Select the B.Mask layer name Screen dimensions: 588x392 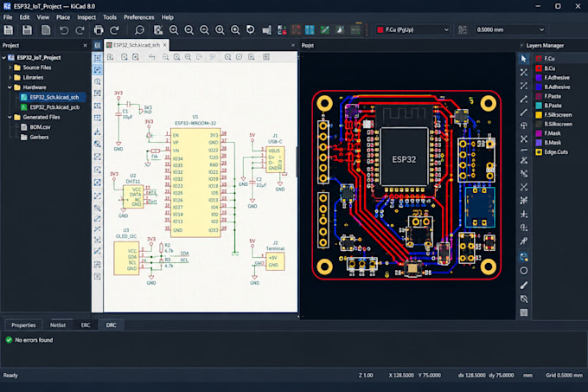pos(553,143)
